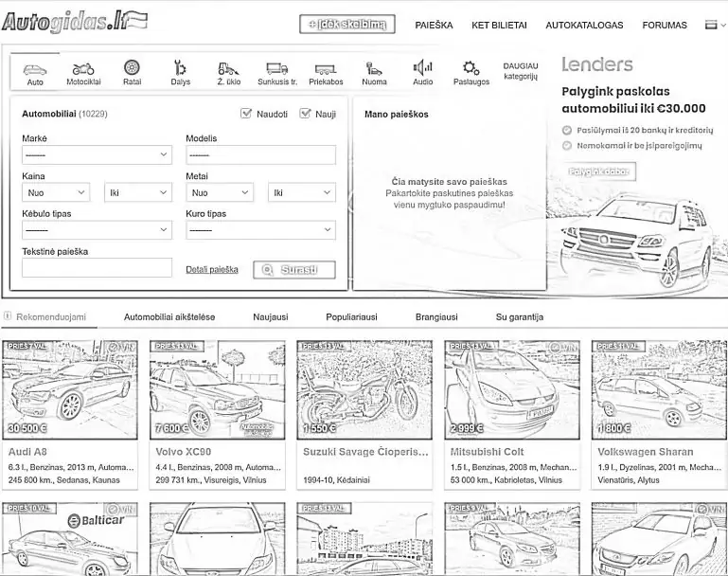728x576 pixels.
Task: Open the Volkswagen Sharan photo thumbnail
Action: [659, 389]
